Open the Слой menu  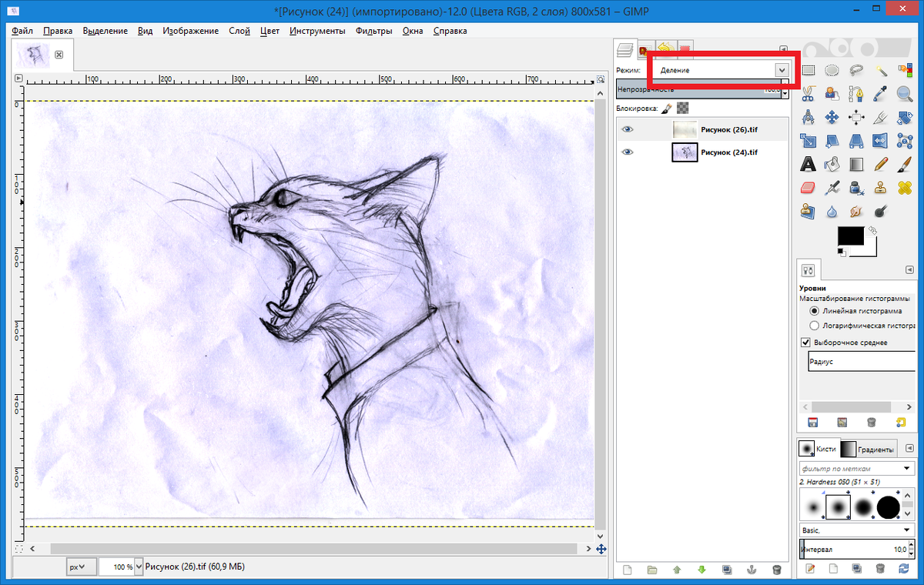[239, 31]
